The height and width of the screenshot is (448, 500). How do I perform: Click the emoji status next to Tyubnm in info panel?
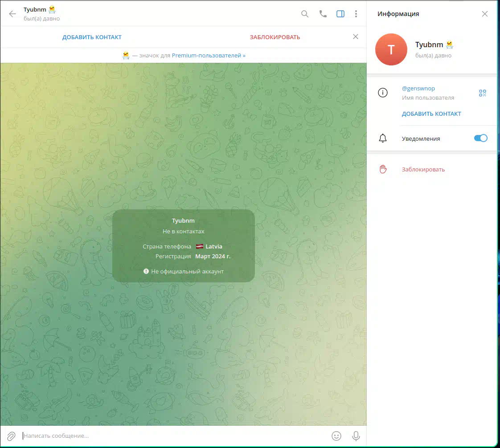(x=450, y=45)
